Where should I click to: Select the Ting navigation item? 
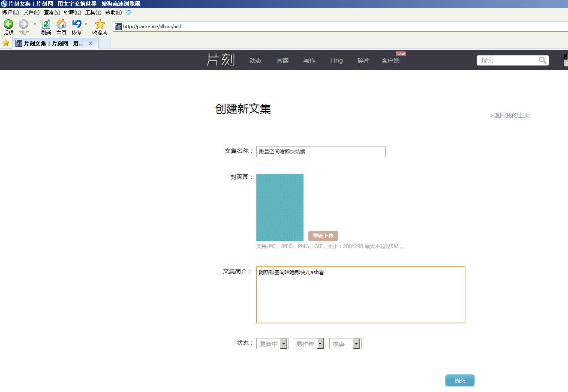click(x=337, y=60)
